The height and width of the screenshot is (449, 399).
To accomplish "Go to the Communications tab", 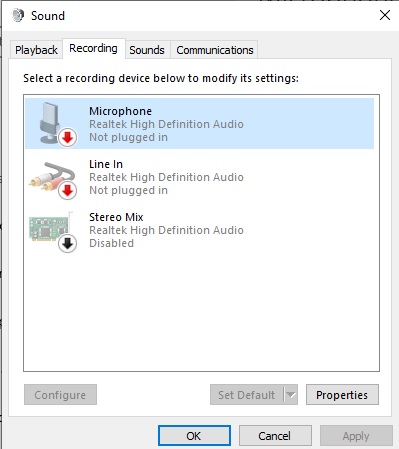I will [215, 50].
